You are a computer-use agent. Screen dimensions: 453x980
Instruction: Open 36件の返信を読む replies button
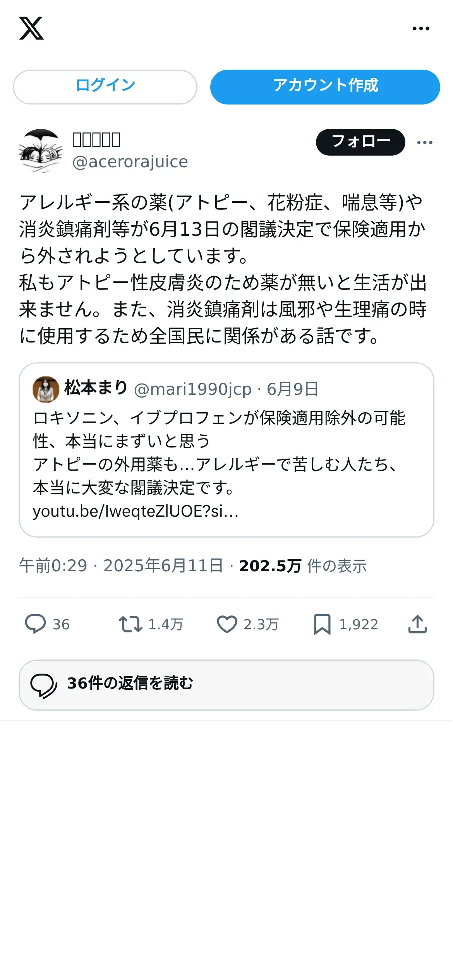(226, 685)
